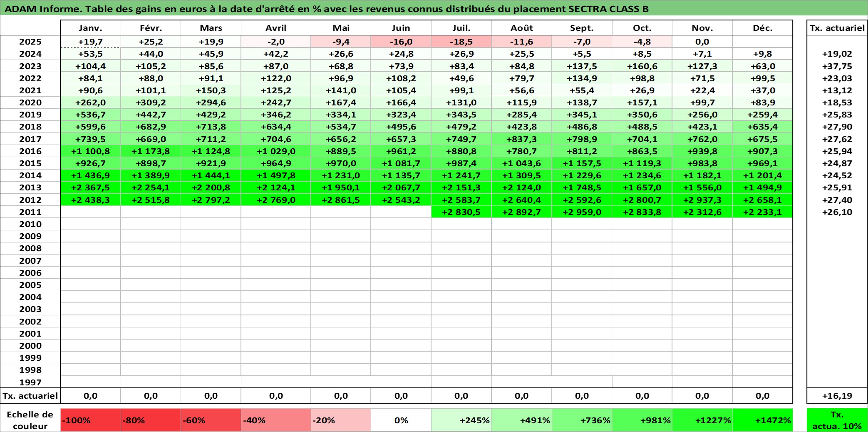Image resolution: width=868 pixels, height=432 pixels.
Task: Click the +713,8 cell in row 2018
Action: pos(211,127)
